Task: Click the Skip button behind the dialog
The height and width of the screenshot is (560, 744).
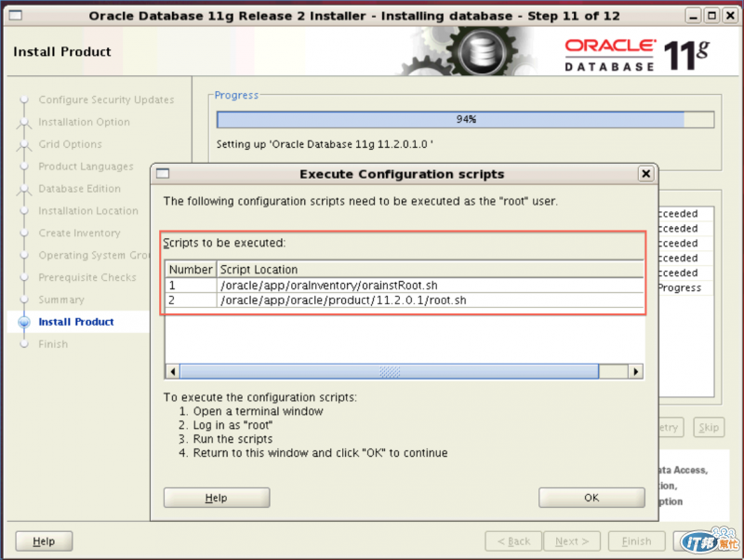Action: click(x=709, y=427)
